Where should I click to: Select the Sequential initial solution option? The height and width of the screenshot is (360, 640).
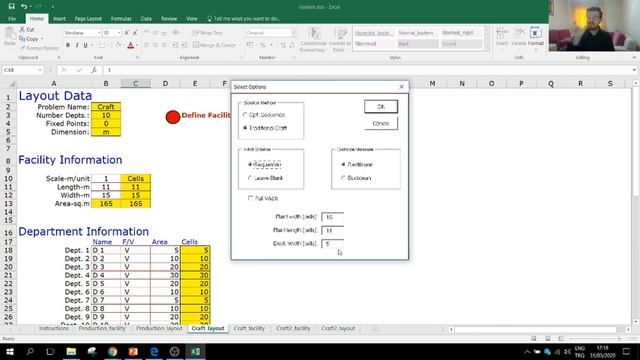click(x=250, y=164)
